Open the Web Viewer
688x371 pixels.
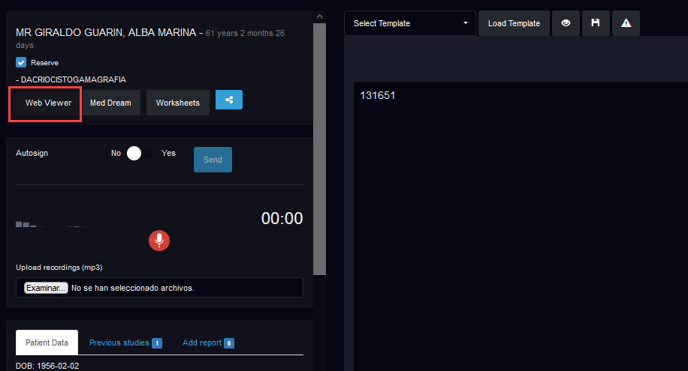click(x=48, y=103)
